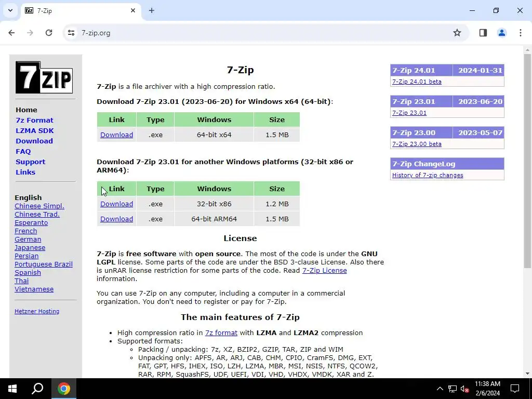Open History of 7-zip changes
Screen dimensions: 532x399
coord(428,175)
